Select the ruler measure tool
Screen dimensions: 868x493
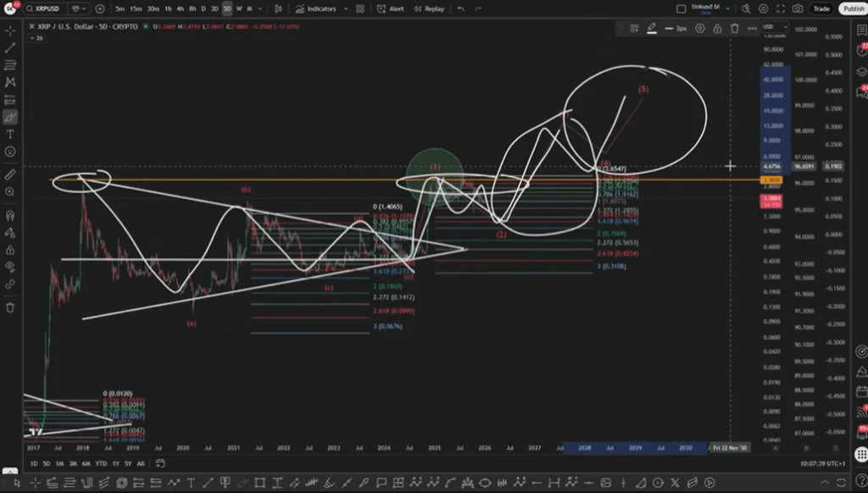pos(10,174)
